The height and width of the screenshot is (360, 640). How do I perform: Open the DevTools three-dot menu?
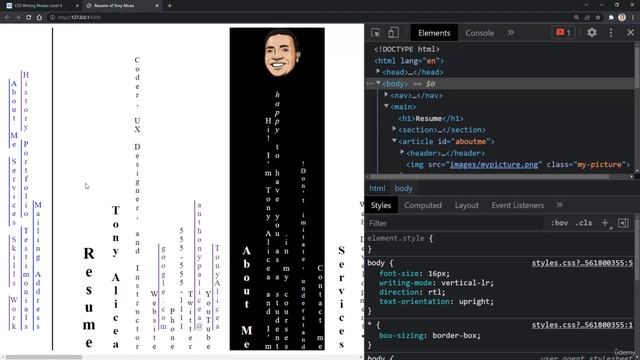pos(611,33)
